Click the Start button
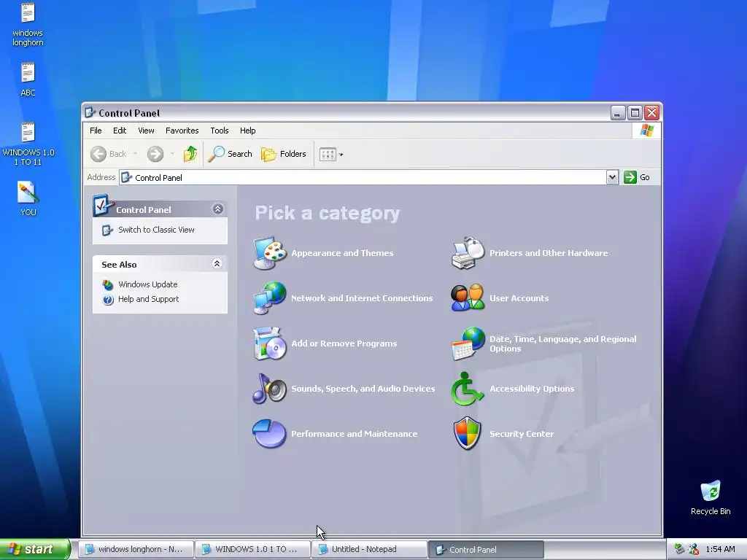Viewport: 747px width, 560px height. tap(35, 549)
